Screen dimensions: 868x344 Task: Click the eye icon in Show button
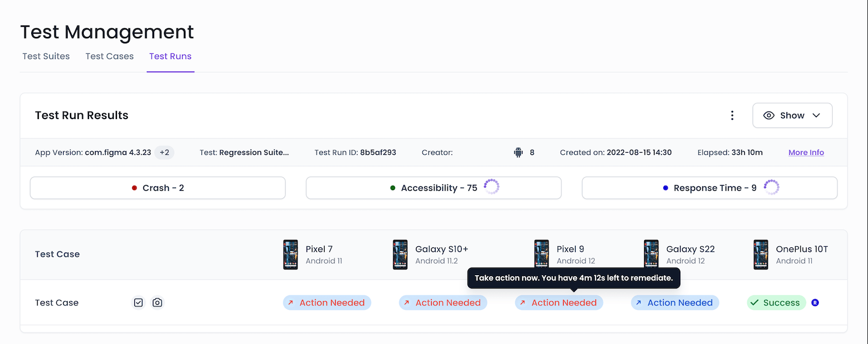(x=768, y=116)
